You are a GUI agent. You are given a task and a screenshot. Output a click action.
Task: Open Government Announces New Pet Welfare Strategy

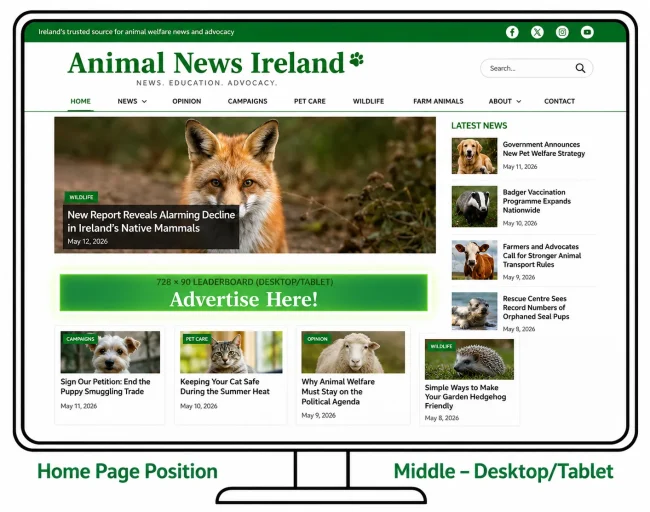point(543,149)
